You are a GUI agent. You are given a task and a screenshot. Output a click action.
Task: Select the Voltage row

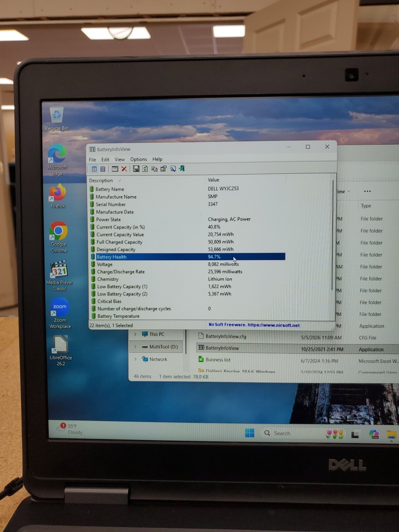tap(187, 264)
